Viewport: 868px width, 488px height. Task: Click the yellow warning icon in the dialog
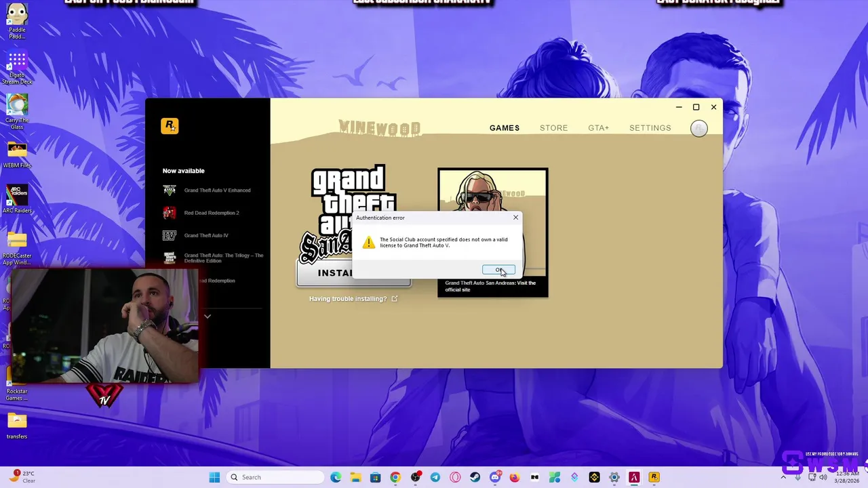[368, 243]
